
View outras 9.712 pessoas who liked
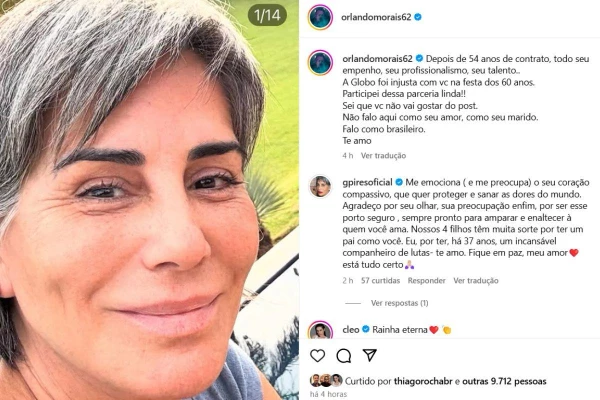click(x=504, y=381)
